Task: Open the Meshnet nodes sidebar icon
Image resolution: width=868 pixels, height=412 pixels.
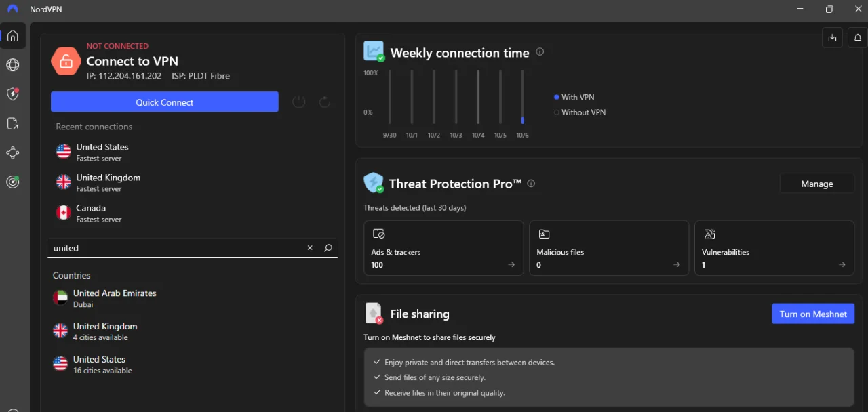Action: 12,152
